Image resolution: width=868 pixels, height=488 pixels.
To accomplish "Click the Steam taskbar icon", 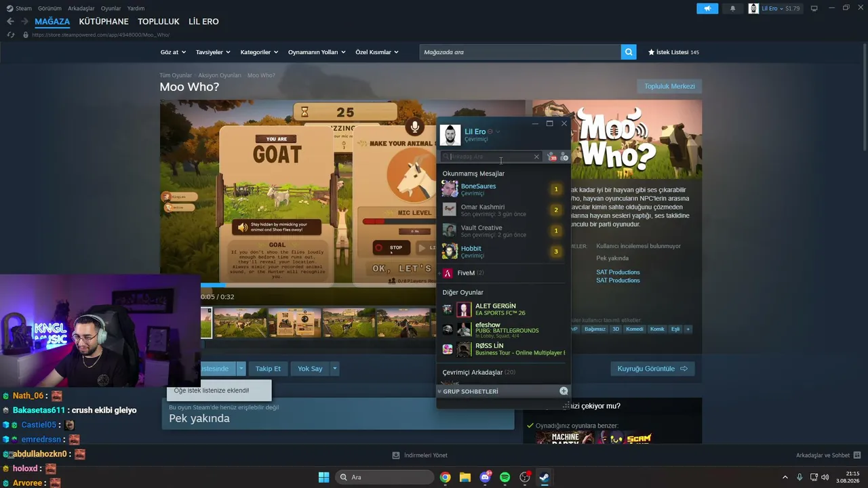I will [544, 477].
